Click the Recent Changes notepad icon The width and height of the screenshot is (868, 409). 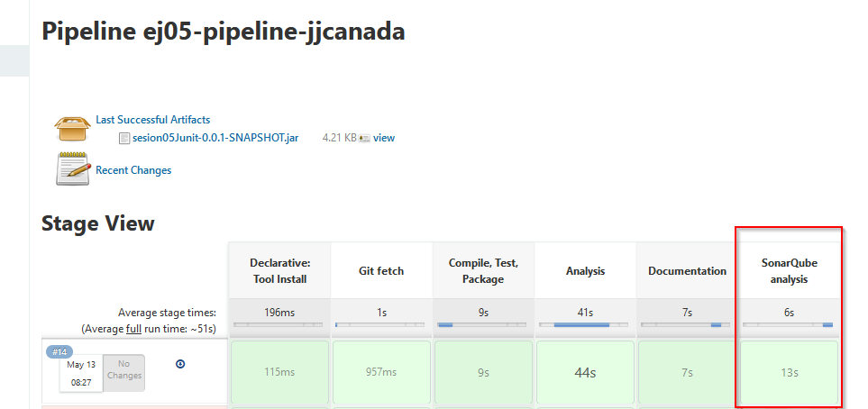click(x=73, y=169)
